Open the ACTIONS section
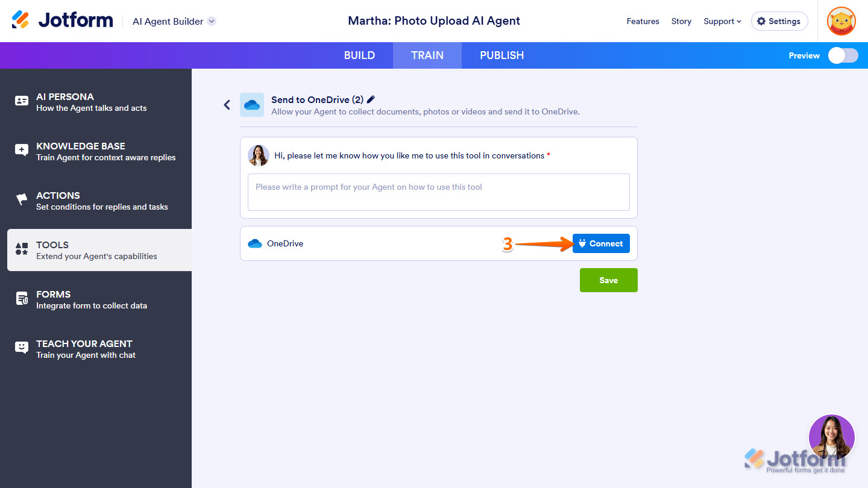868x488 pixels. pos(99,201)
